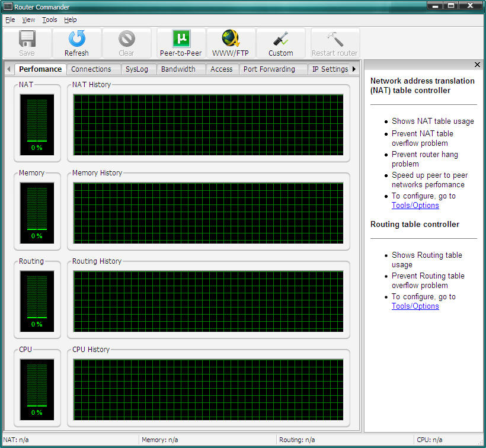
Task: Switch to the Bandwidth tab
Action: (178, 69)
